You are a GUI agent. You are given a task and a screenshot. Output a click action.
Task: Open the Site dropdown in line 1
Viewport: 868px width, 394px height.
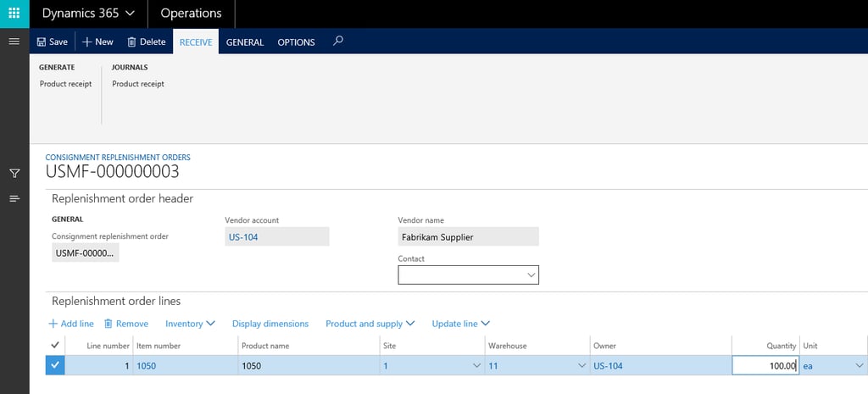click(476, 366)
